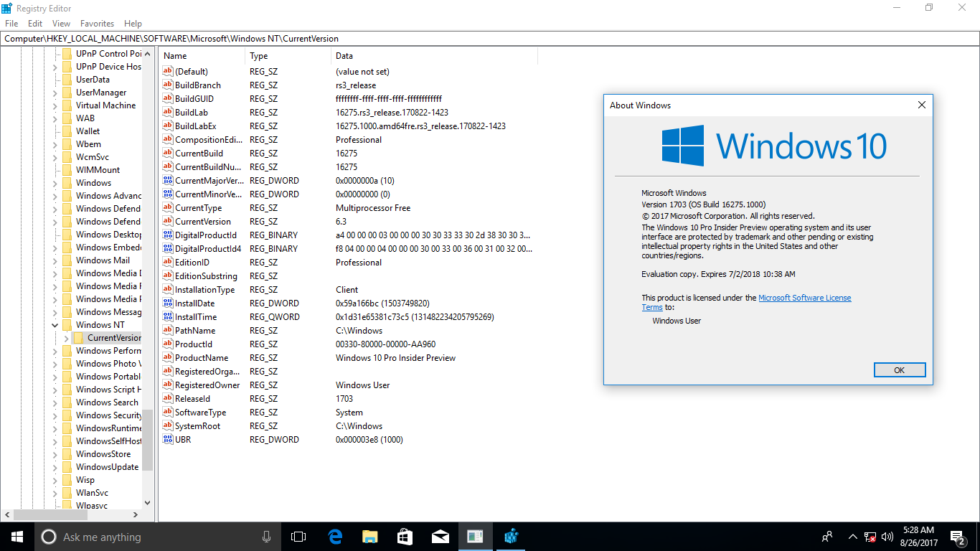Click the InstallDate DWORD icon
Screen dimensions: 980x551
click(x=168, y=303)
